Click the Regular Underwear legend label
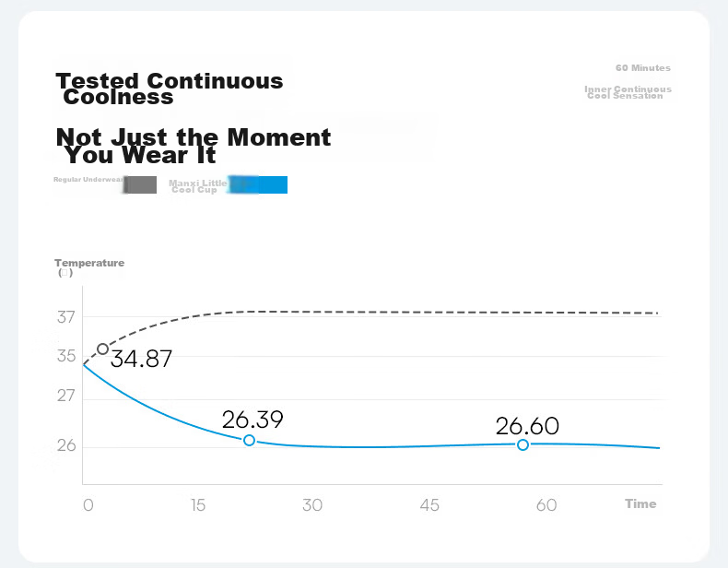The image size is (728, 568). tap(88, 179)
